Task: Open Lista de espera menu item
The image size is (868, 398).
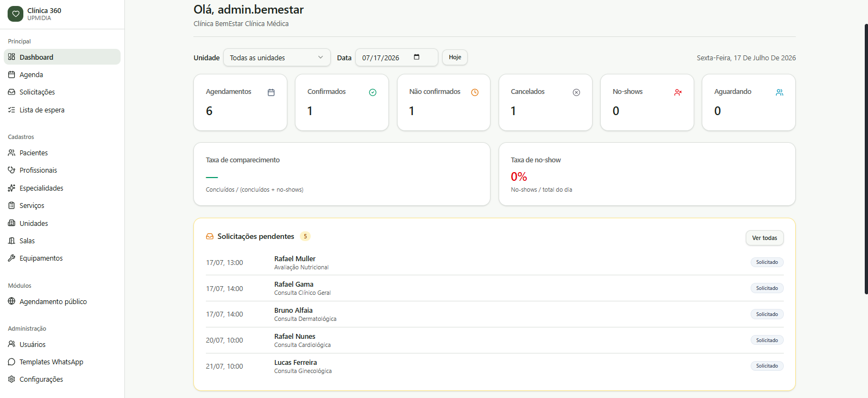Action: 62,110
